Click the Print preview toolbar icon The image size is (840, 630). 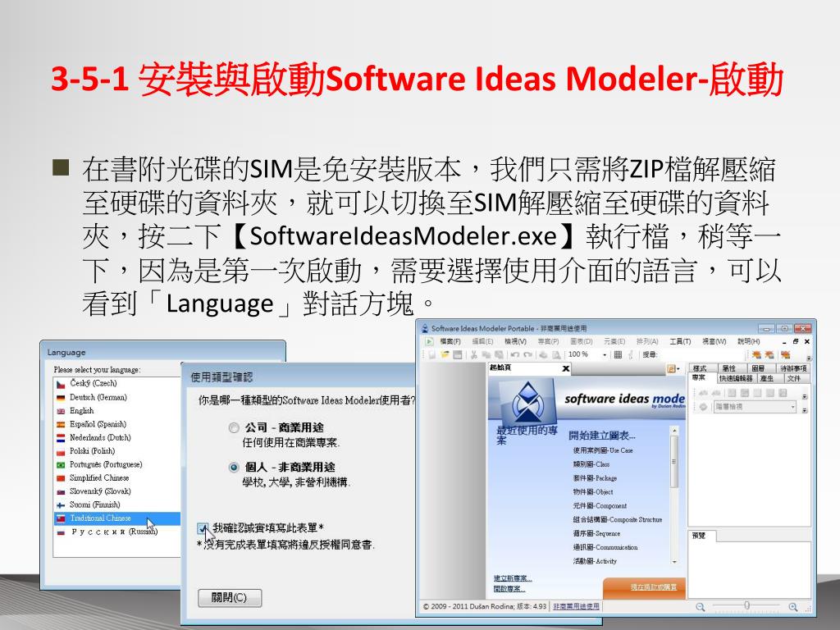pos(557,354)
